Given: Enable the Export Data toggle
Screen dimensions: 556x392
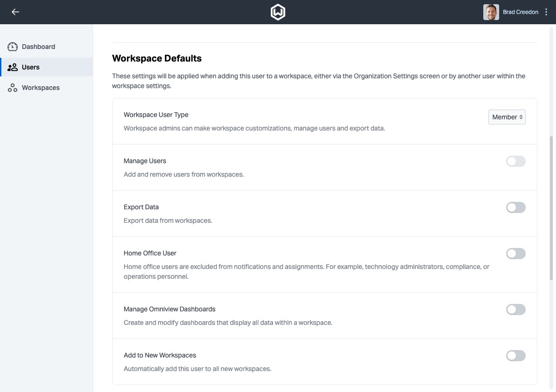Looking at the screenshot, I should pos(515,207).
